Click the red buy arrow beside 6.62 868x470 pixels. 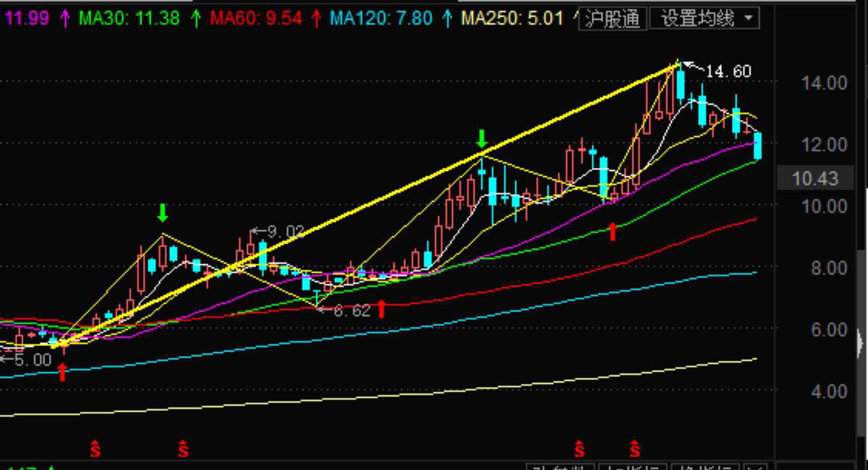[381, 309]
